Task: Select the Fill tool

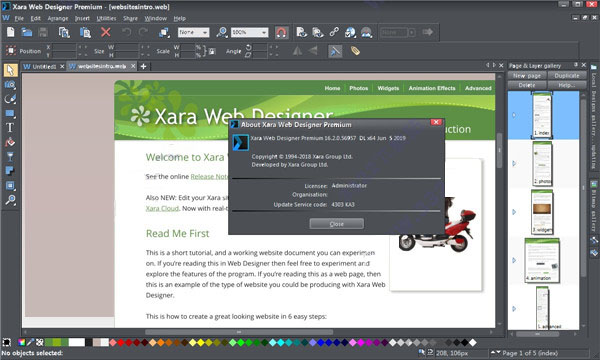Action: tap(10, 142)
